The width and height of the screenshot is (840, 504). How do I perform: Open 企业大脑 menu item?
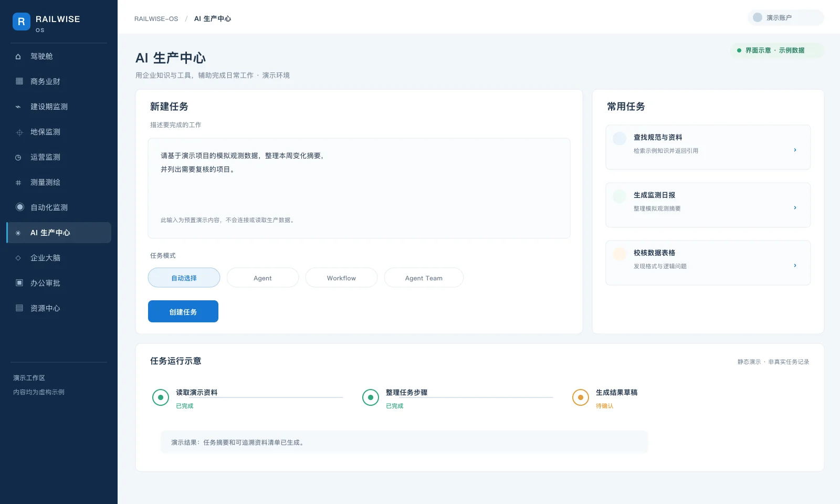(x=59, y=258)
